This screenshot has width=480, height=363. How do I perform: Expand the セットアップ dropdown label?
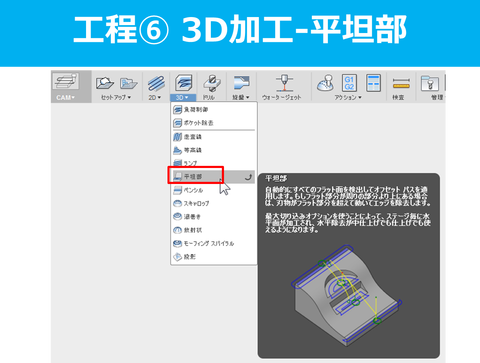tap(116, 97)
